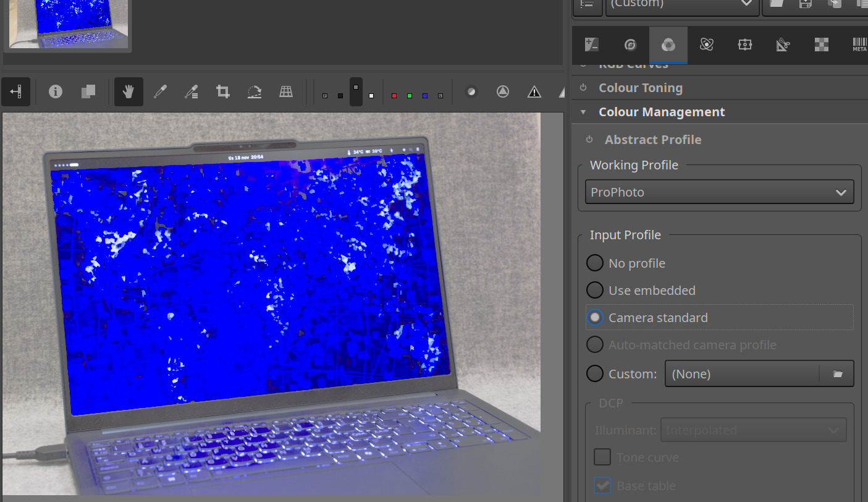The height and width of the screenshot is (502, 868).
Task: Click the Colour Toning section header
Action: click(640, 88)
